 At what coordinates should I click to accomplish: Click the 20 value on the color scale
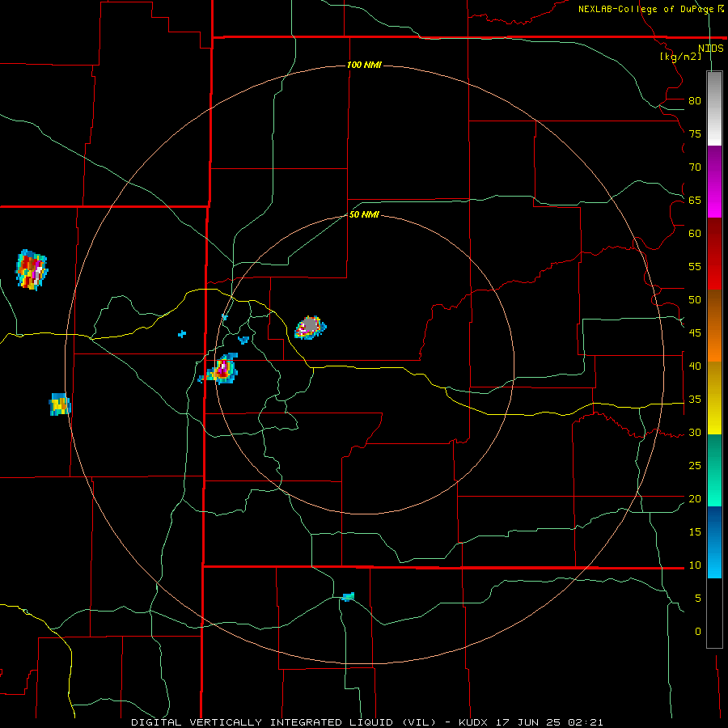[695, 498]
